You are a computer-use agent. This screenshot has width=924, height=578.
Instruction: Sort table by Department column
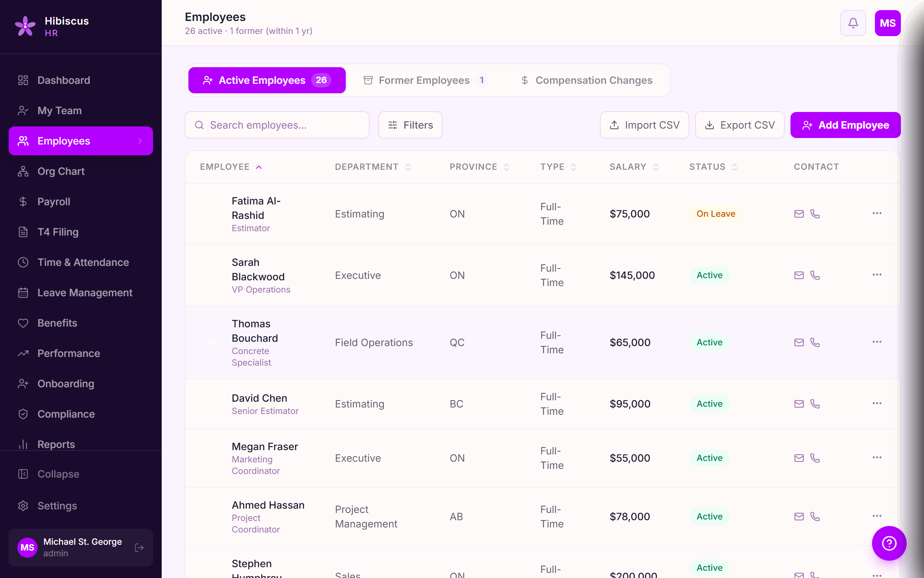372,167
